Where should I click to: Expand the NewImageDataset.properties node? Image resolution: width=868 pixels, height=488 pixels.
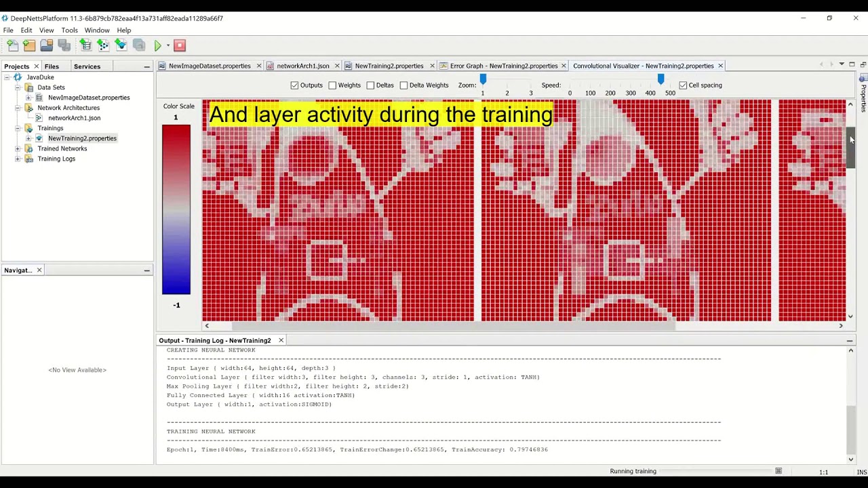28,98
